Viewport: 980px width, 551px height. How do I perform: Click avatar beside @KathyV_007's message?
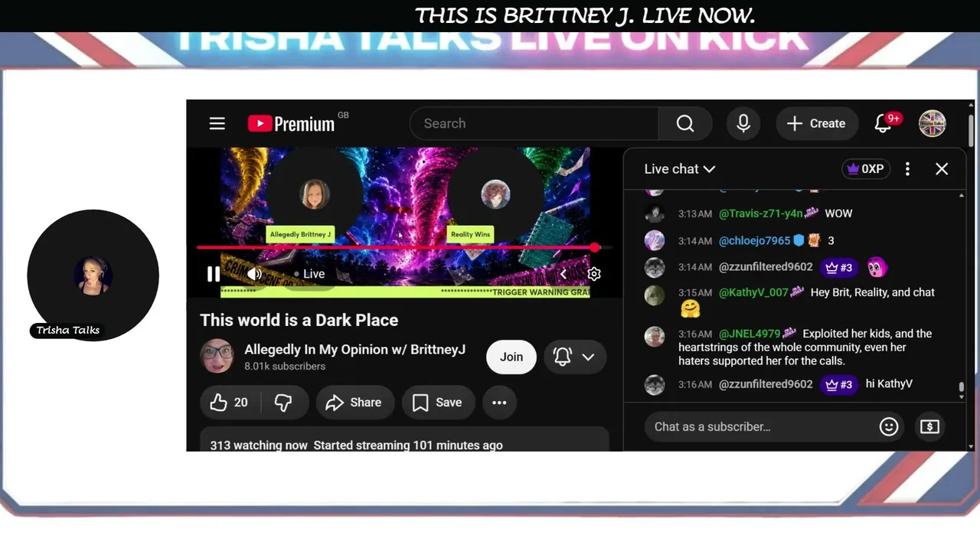coord(655,295)
